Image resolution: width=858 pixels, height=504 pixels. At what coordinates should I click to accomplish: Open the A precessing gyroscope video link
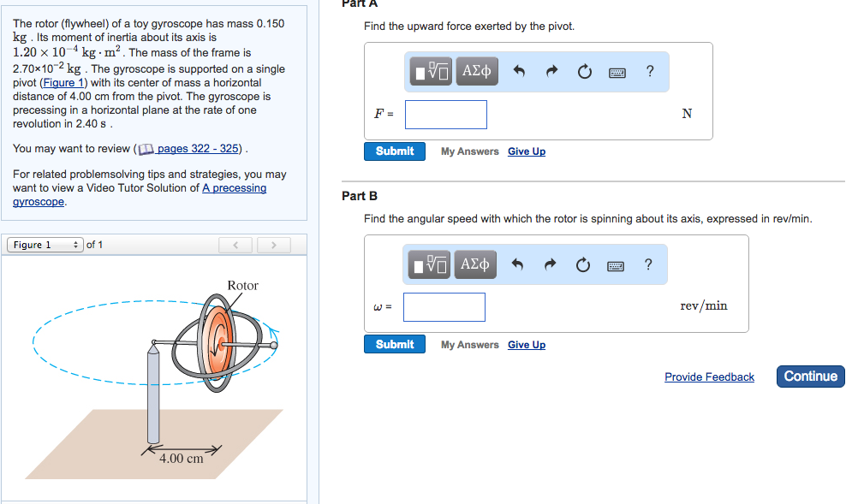(x=234, y=187)
